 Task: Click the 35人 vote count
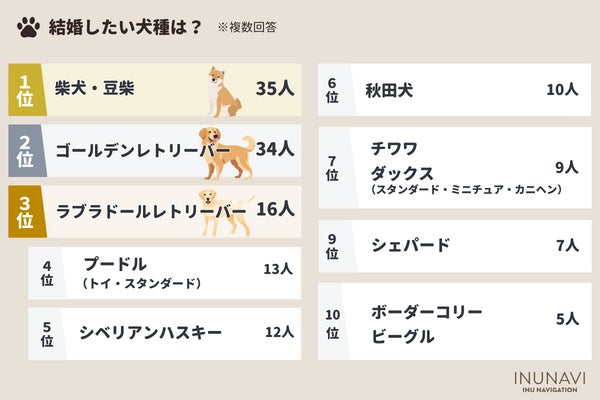click(273, 90)
